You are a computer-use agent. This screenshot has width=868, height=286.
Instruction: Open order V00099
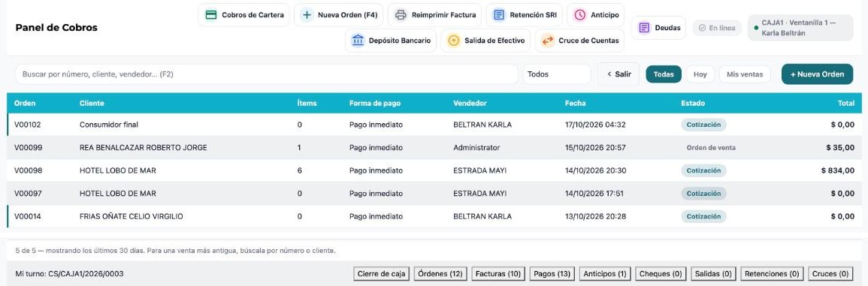(434, 148)
